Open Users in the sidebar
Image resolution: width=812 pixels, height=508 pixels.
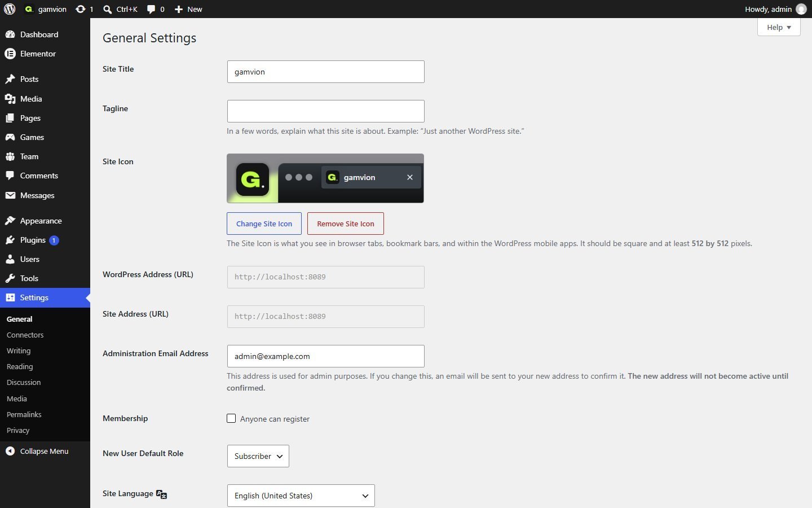45,259
